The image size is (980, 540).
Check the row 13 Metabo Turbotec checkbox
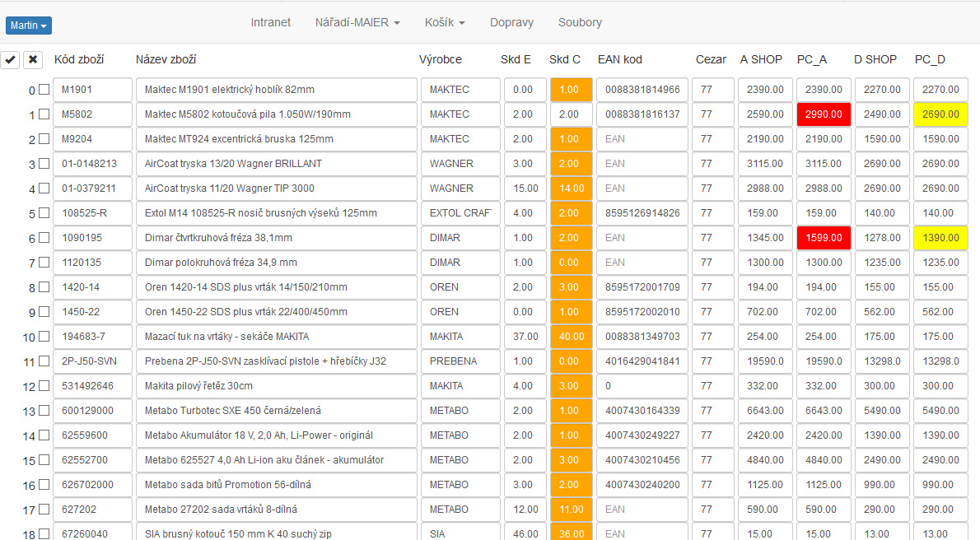pos(44,411)
